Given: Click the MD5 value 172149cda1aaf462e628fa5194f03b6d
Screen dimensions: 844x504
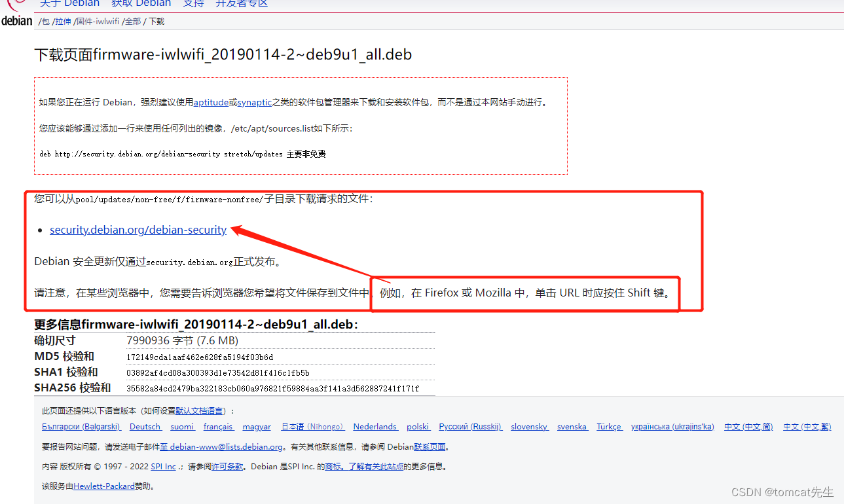Looking at the screenshot, I should point(200,357).
